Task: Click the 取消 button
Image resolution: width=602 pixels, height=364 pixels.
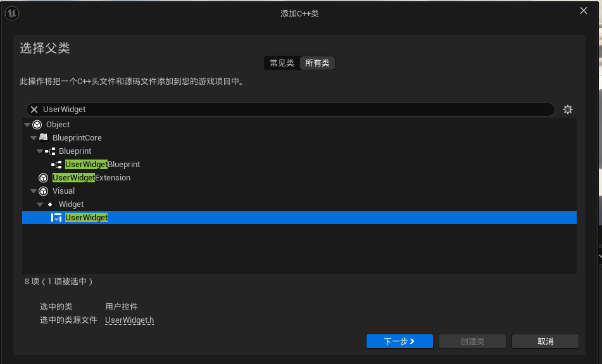Action: pos(545,341)
